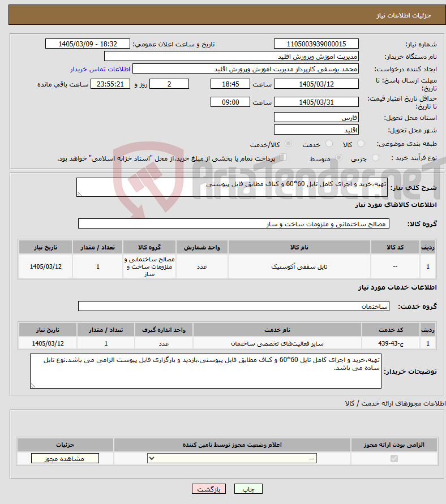Click the نام کالا column header
The height and width of the screenshot is (504, 446).
(x=299, y=247)
